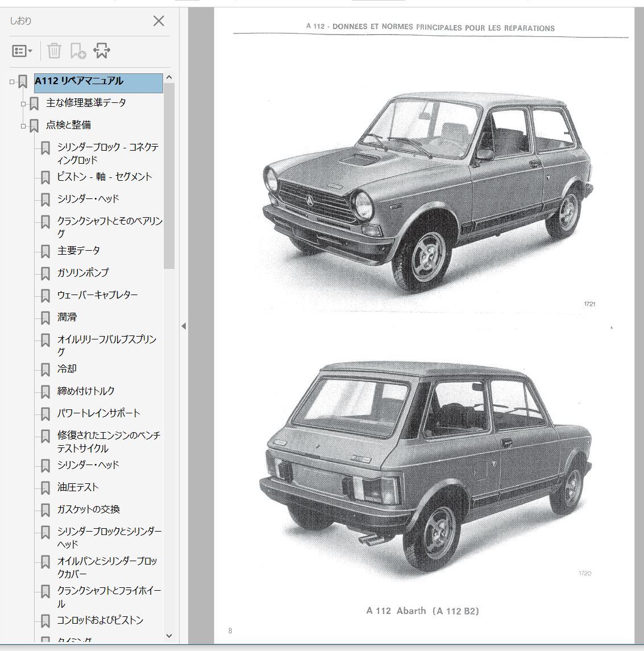Viewport: 644px width, 651px height.
Task: Open the 締め付けトルク bookmark
Action: (x=85, y=391)
